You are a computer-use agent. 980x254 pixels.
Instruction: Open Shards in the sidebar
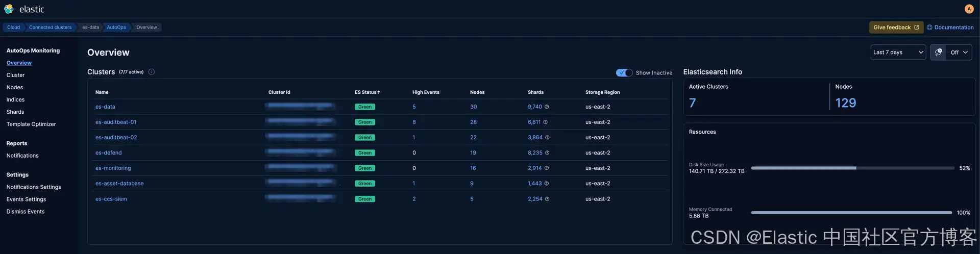tap(15, 112)
